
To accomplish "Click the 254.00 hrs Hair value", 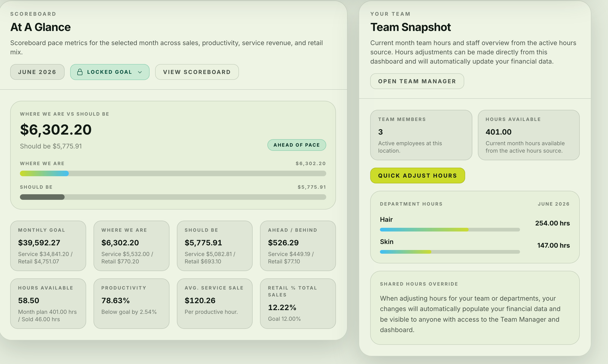I will (552, 223).
